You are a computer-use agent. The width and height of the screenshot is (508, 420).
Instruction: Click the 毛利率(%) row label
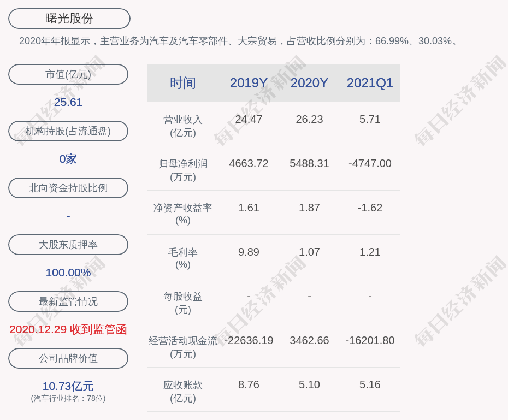tap(183, 258)
